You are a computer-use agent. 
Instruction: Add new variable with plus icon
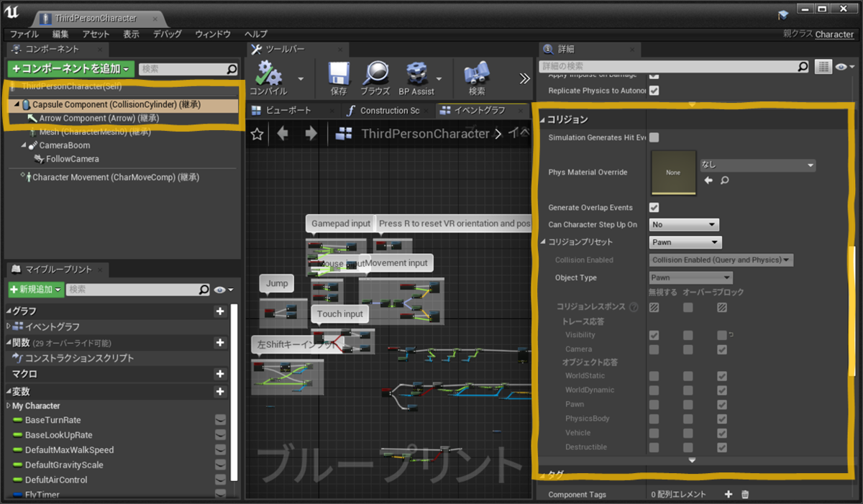coord(220,392)
